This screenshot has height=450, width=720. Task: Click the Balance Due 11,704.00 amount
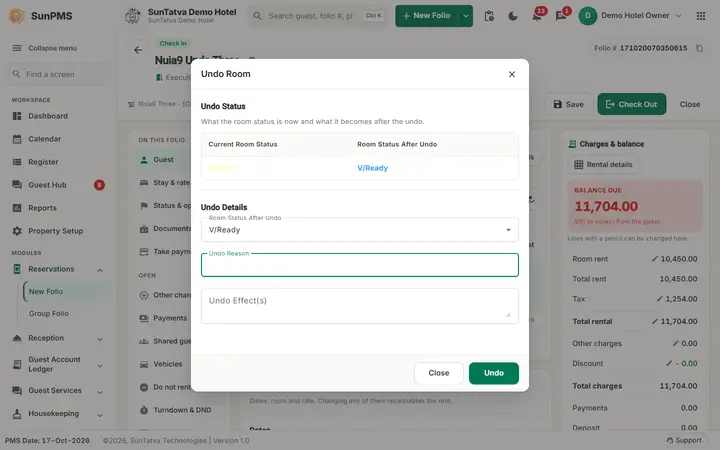606,207
